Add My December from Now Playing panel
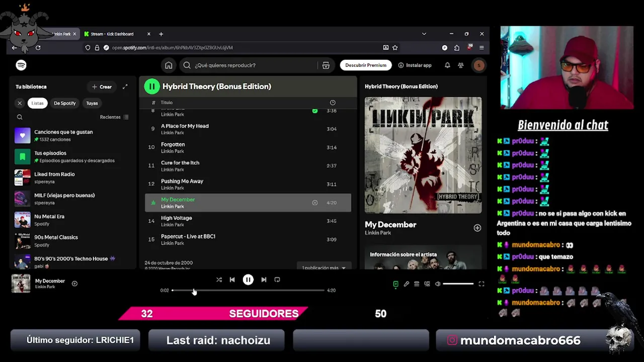 477,228
